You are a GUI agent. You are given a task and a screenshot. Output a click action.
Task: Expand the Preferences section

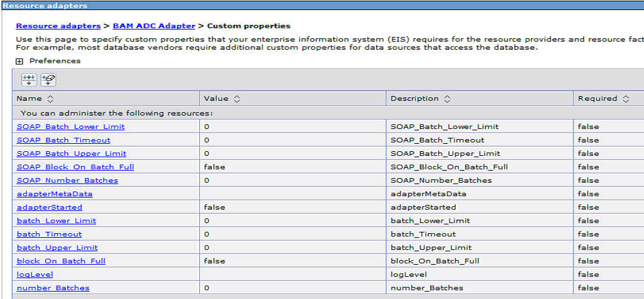[19, 61]
